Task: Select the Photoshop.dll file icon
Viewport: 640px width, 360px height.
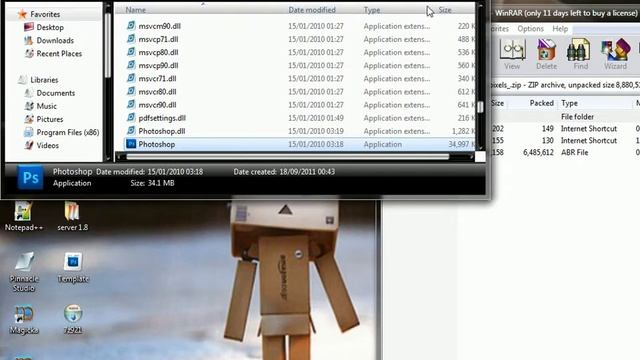Action: click(131, 131)
